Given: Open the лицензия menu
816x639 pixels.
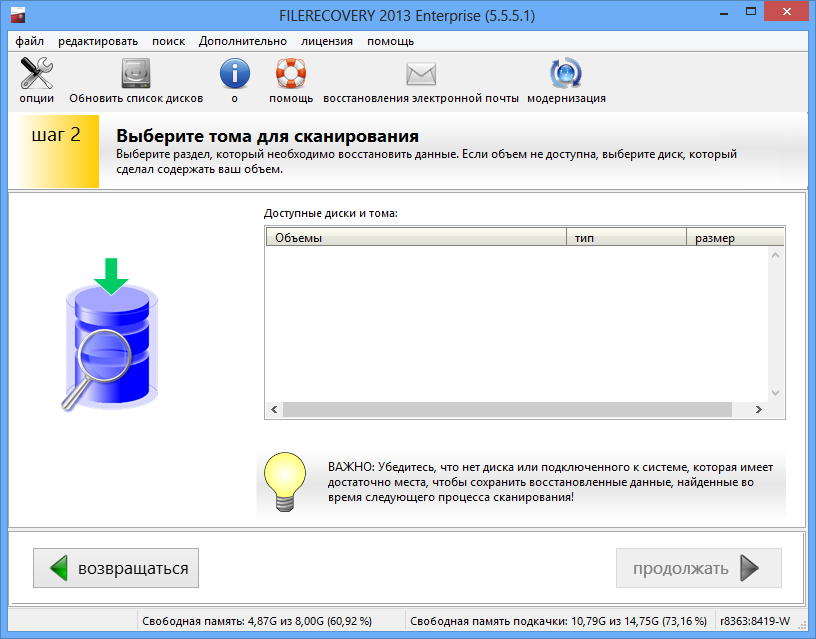Looking at the screenshot, I should coord(327,41).
